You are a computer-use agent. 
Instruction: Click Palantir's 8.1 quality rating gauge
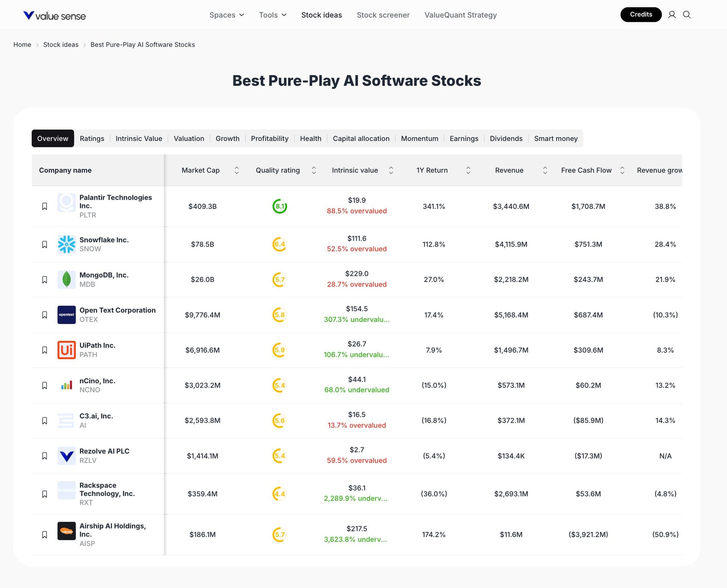[280, 206]
